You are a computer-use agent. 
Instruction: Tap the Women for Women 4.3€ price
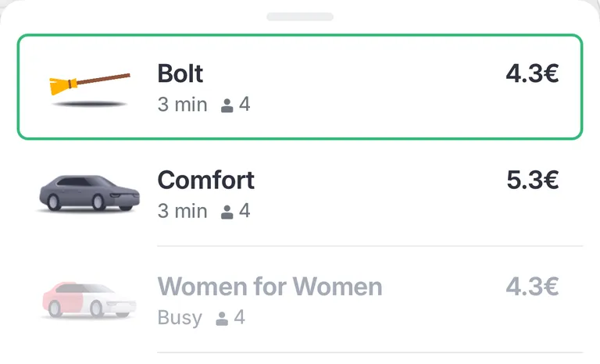click(532, 287)
